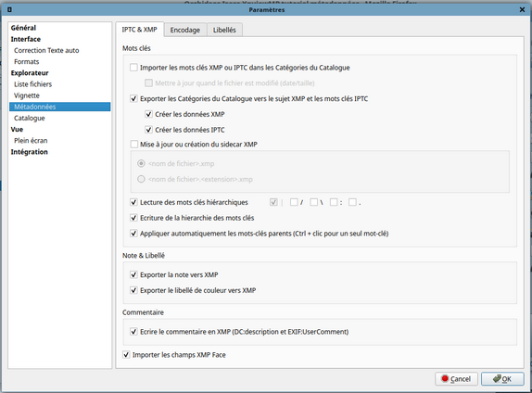Toggle the slash hierarchical separator checkbox
This screenshot has width=532, height=393.
(294, 202)
